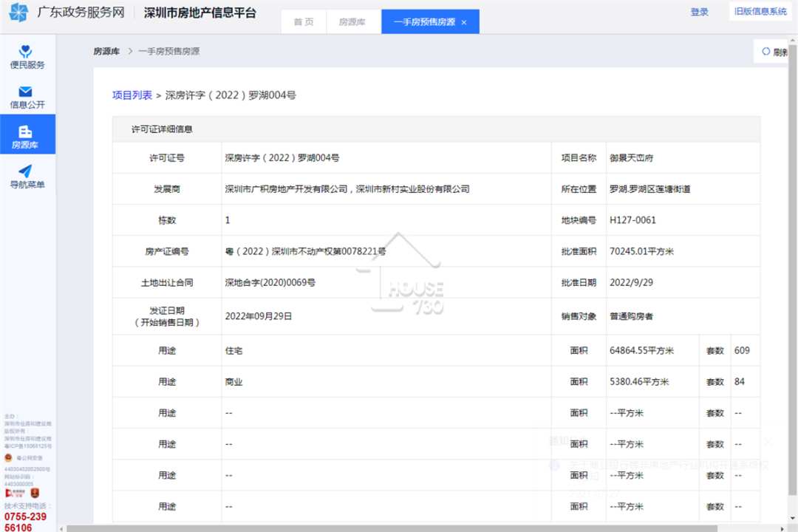Click the refresh 刷新 icon button
Screen dimensions: 798x532
coord(766,52)
